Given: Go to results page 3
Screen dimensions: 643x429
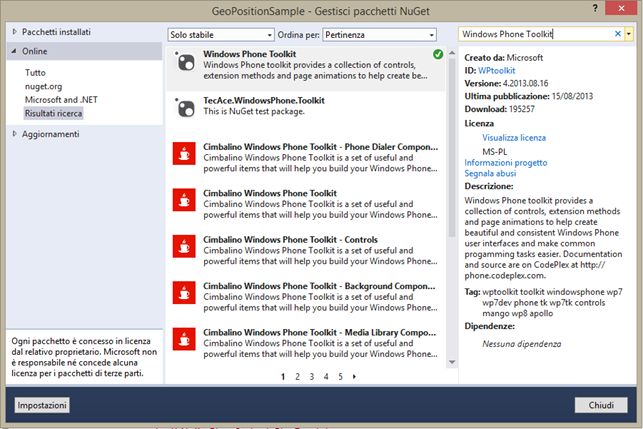Looking at the screenshot, I should [x=312, y=377].
